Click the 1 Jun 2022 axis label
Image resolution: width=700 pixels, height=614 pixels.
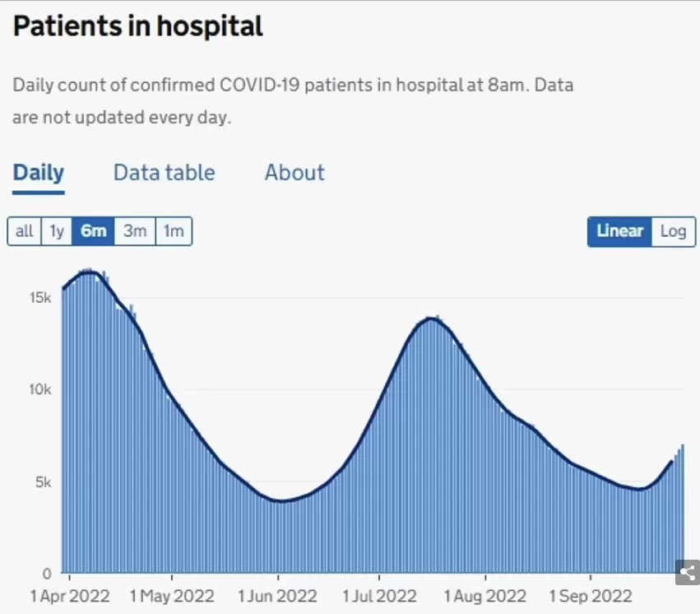(x=277, y=596)
